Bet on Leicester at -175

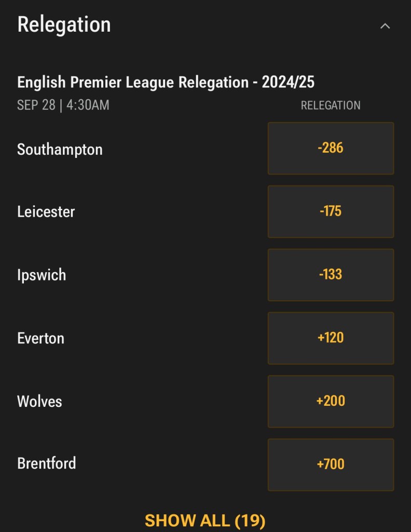(x=331, y=211)
